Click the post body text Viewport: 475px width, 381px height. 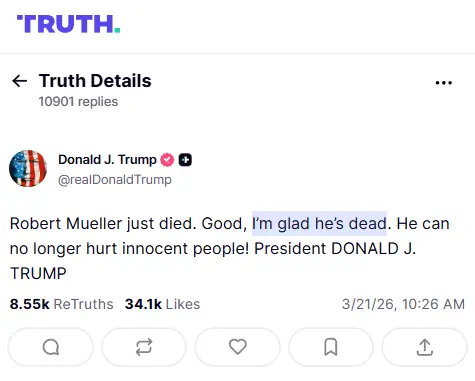coord(230,248)
